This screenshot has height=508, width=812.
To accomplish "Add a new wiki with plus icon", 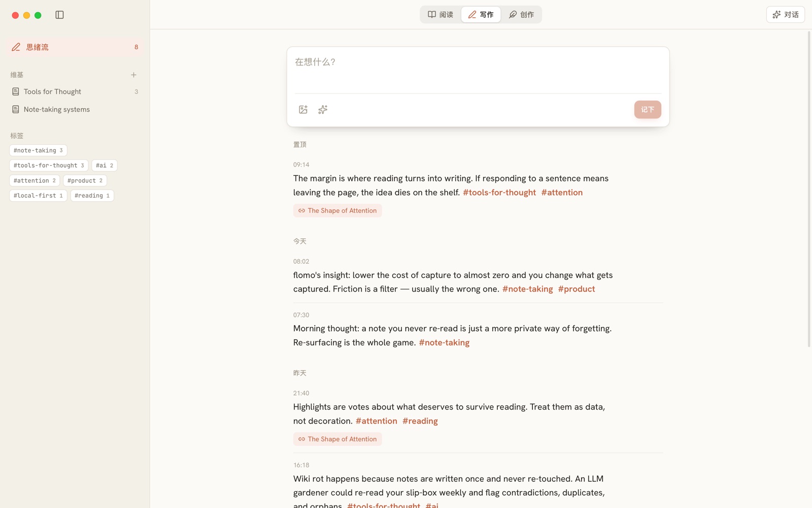I will click(x=133, y=75).
